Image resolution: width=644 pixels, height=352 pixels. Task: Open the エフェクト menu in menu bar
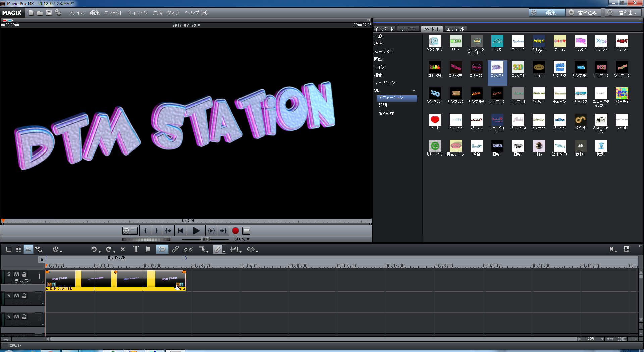click(113, 13)
